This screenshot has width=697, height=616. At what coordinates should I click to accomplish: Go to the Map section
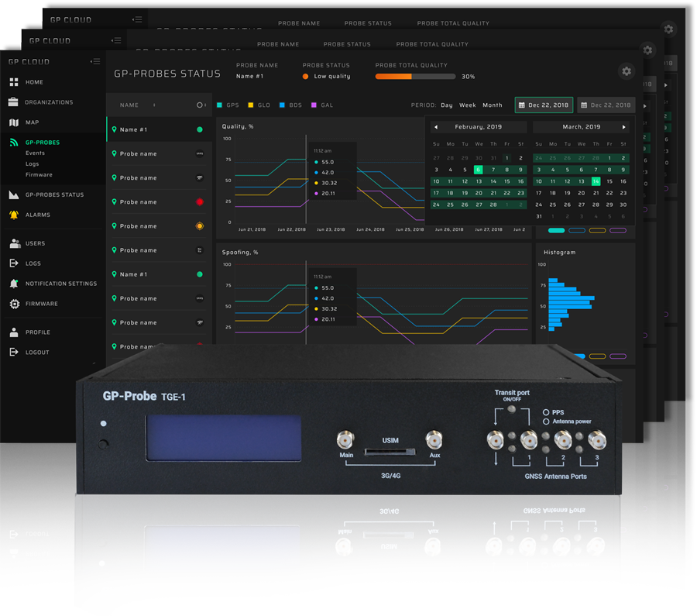pyautogui.click(x=24, y=122)
